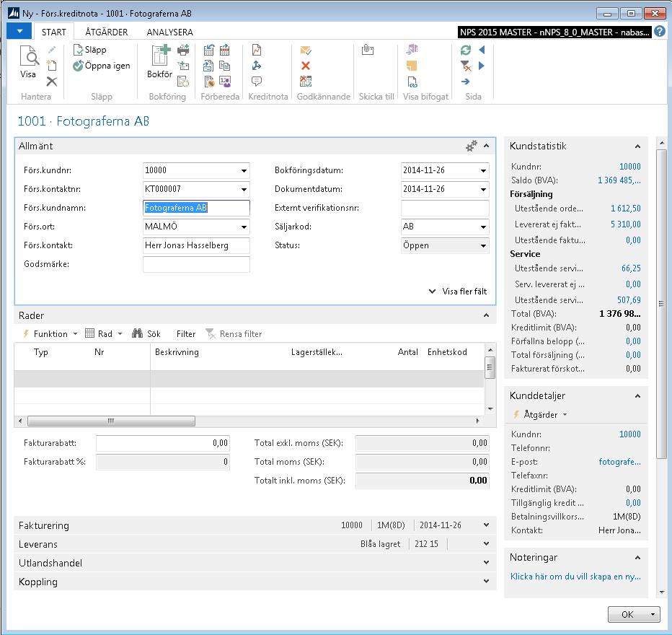Click the horizontal scrollbar under lines grid
This screenshot has height=635, width=672.
pyautogui.click(x=112, y=421)
